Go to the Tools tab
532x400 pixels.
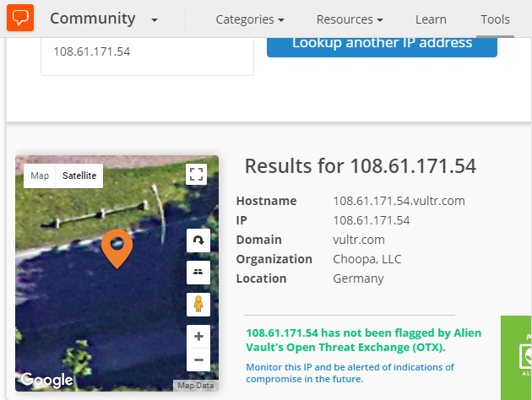(x=495, y=19)
